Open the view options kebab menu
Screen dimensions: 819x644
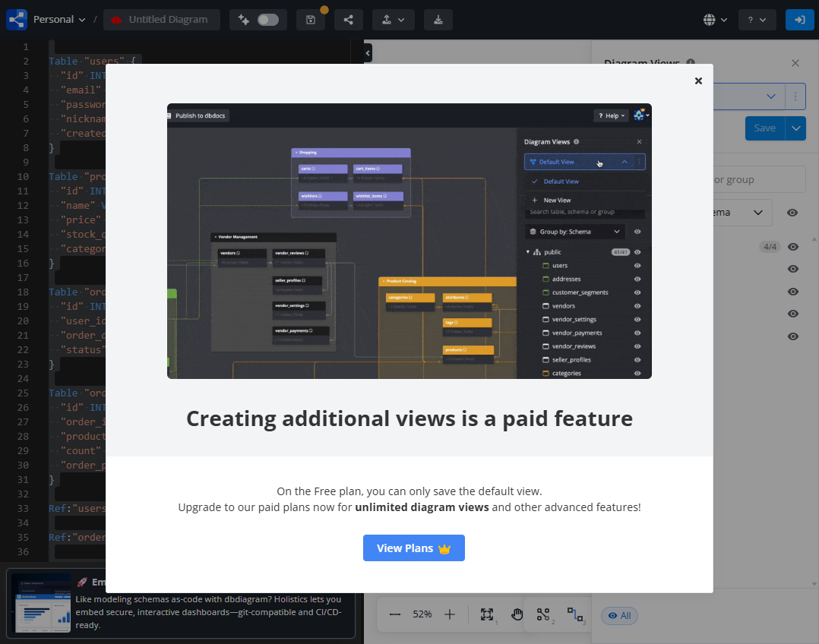pos(795,96)
